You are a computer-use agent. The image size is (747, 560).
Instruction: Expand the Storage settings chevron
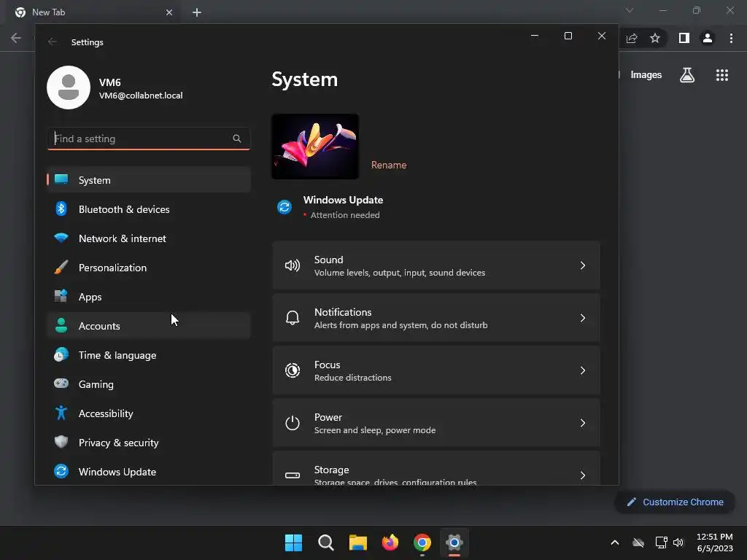tap(583, 475)
